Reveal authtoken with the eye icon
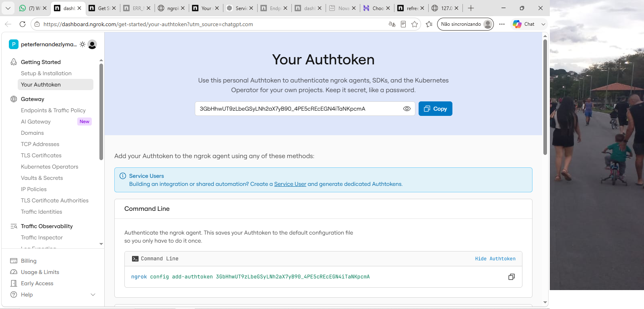This screenshot has height=309, width=644. (407, 109)
